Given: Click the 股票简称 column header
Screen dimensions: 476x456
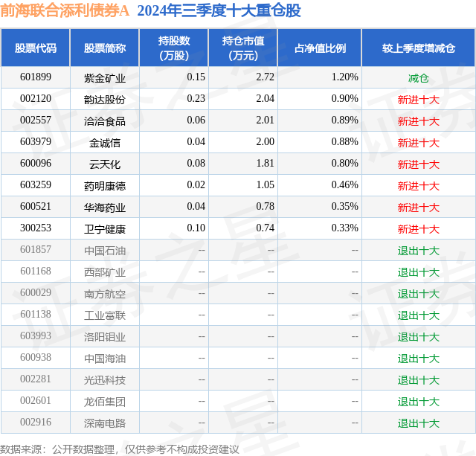Looking at the screenshot, I should pos(105,48).
